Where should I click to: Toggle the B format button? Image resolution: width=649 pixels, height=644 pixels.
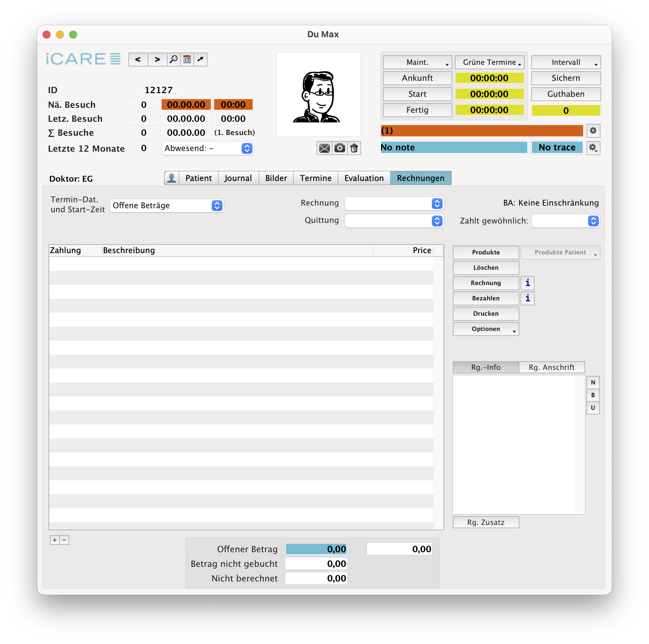point(593,395)
